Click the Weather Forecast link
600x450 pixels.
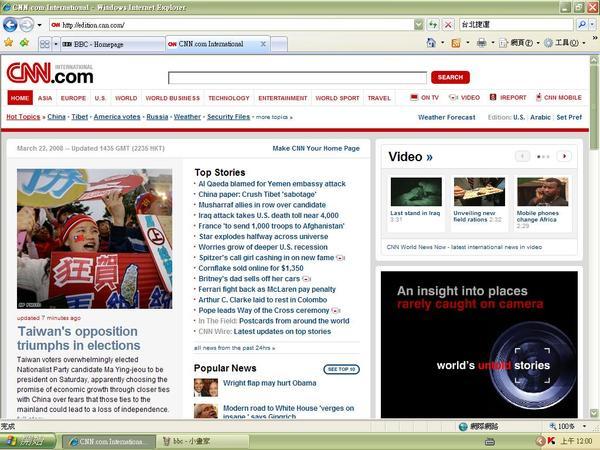(447, 117)
